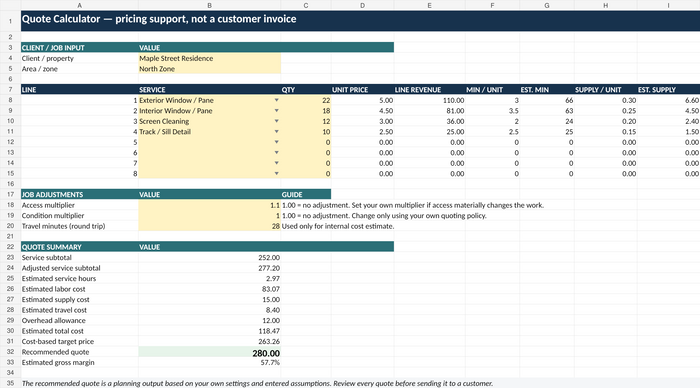Select column header G

point(546,5)
